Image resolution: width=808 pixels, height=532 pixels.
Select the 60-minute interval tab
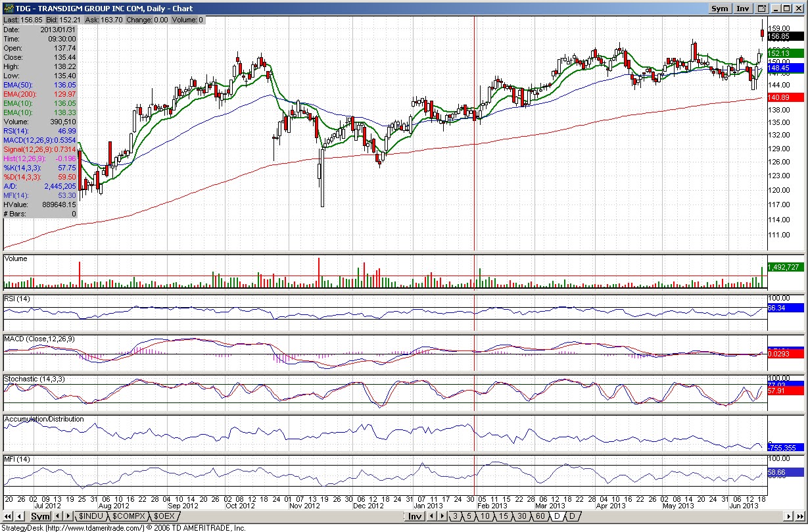(x=539, y=517)
